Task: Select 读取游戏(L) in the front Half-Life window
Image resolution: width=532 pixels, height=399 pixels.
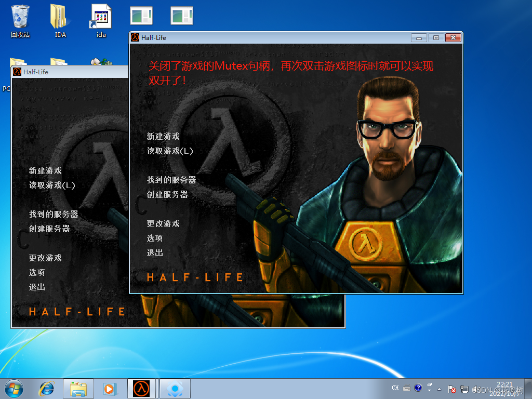Action: tap(170, 151)
